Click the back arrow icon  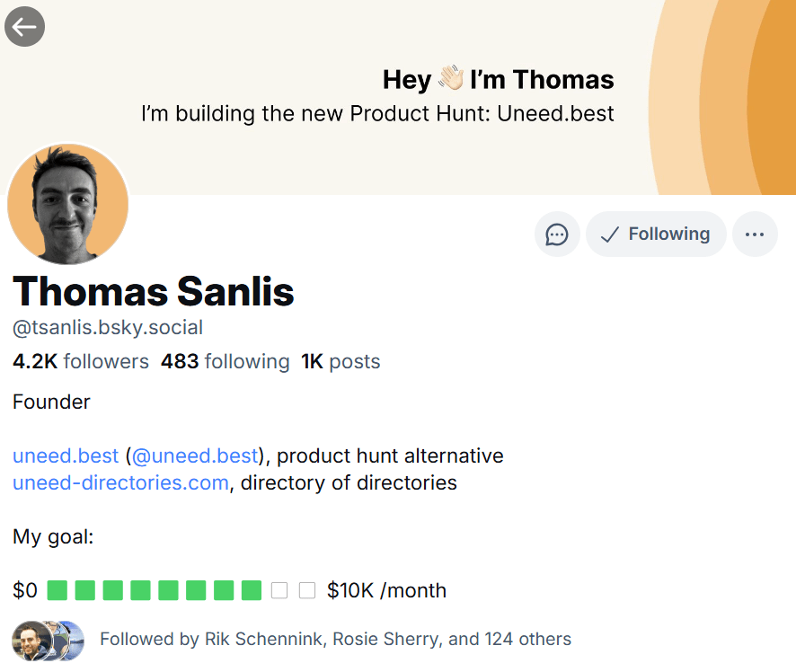(24, 26)
